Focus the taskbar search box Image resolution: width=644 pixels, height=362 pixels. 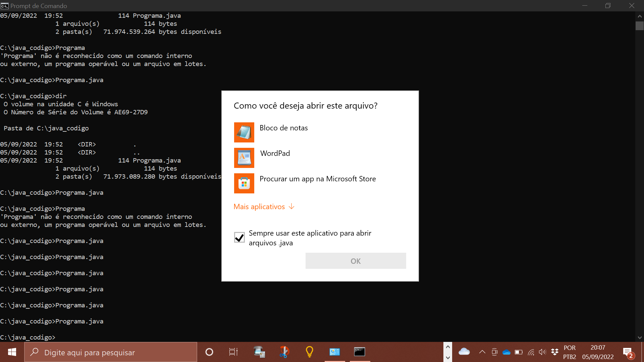(x=111, y=352)
